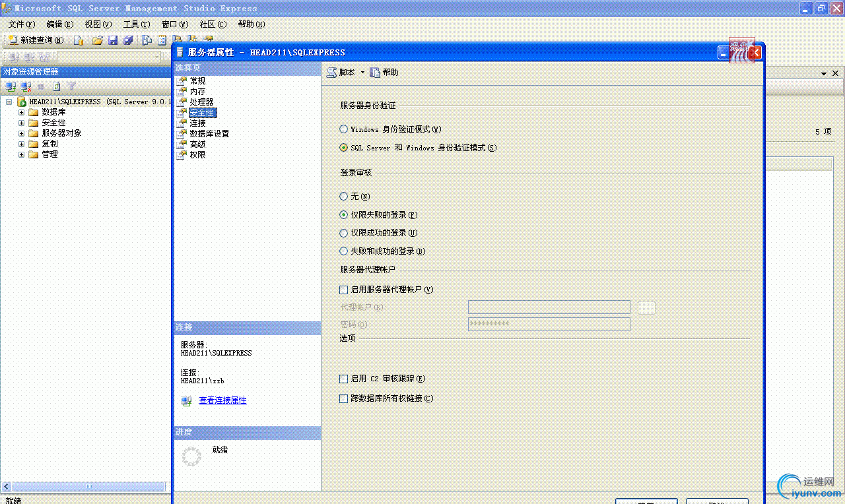Close the summary document pane
The image size is (845, 504).
836,74
